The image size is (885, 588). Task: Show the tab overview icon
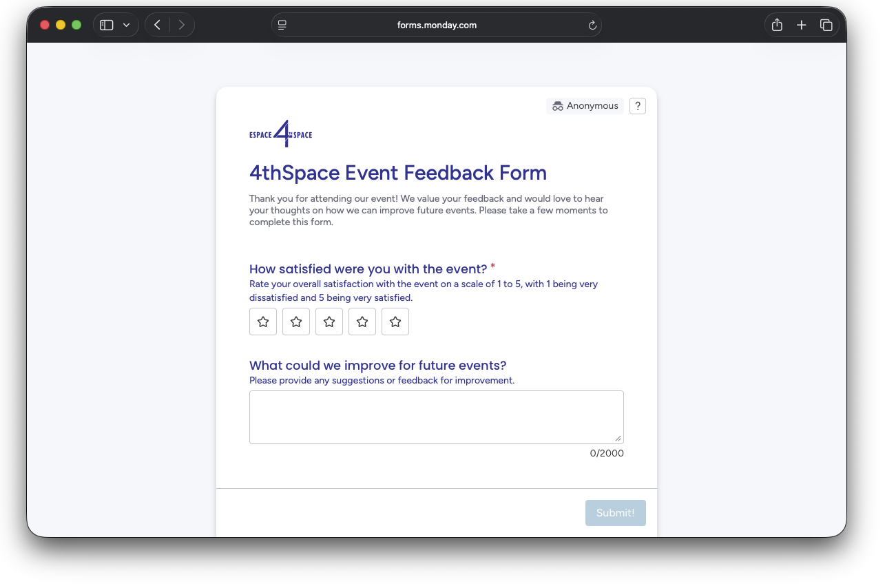click(x=826, y=25)
